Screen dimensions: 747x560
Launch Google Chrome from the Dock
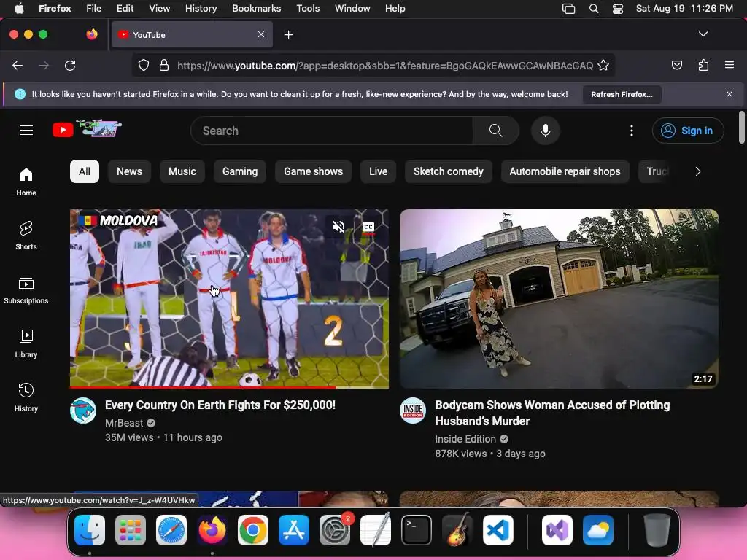pos(253,530)
